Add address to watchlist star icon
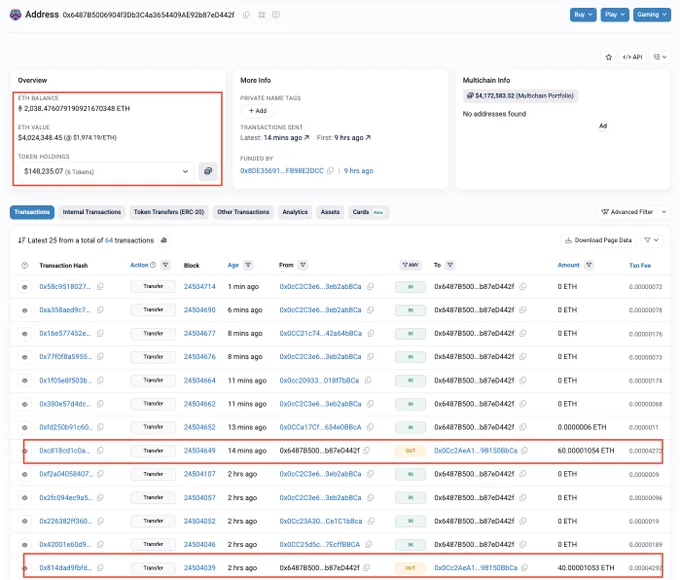 609,57
